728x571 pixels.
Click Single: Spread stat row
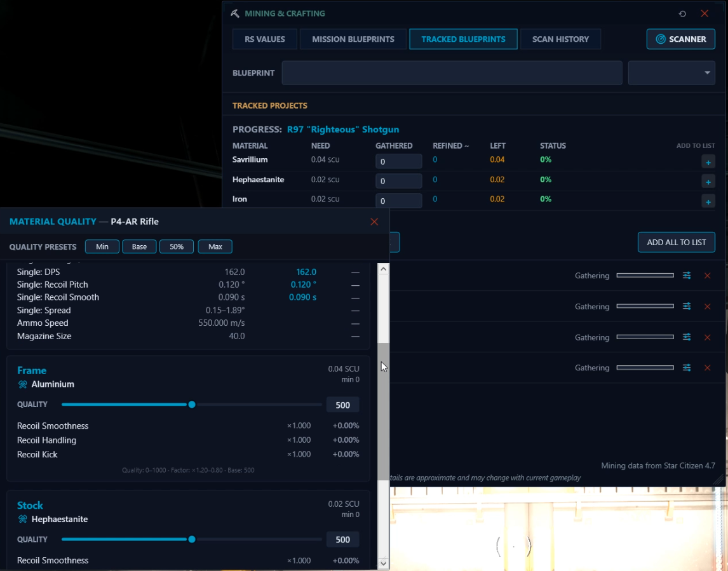tap(188, 310)
